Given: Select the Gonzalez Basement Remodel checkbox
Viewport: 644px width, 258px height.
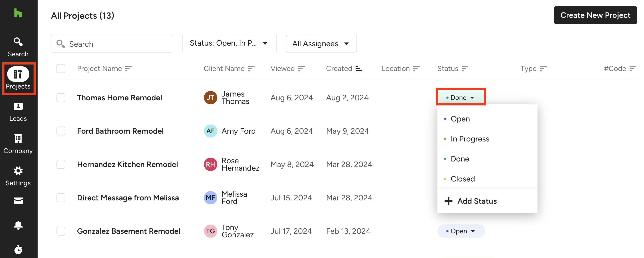Looking at the screenshot, I should coord(61,231).
